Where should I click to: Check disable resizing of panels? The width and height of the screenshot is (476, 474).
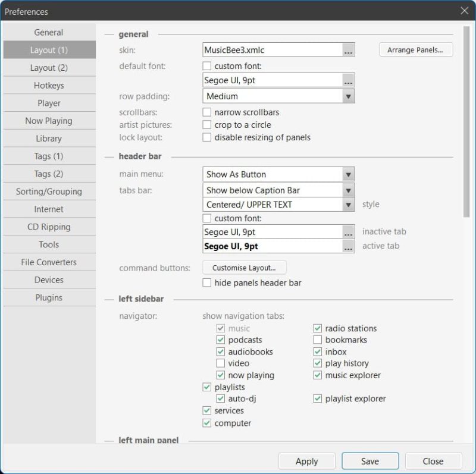206,137
